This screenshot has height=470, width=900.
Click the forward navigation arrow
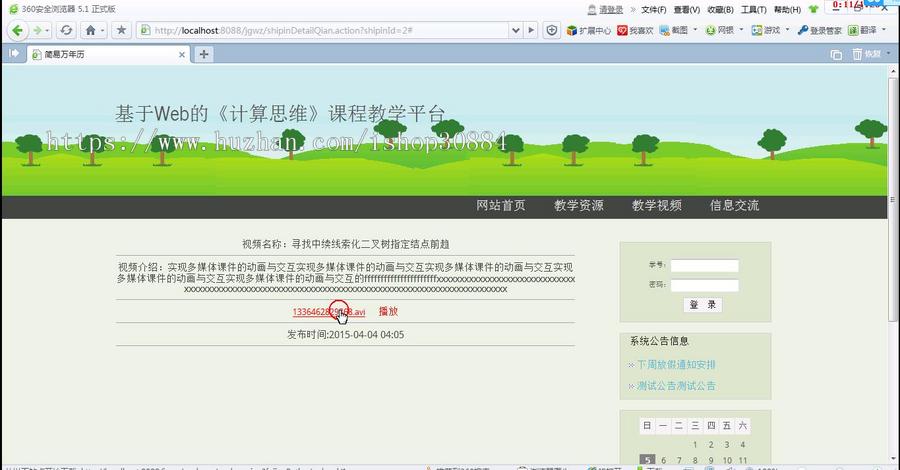[38, 30]
